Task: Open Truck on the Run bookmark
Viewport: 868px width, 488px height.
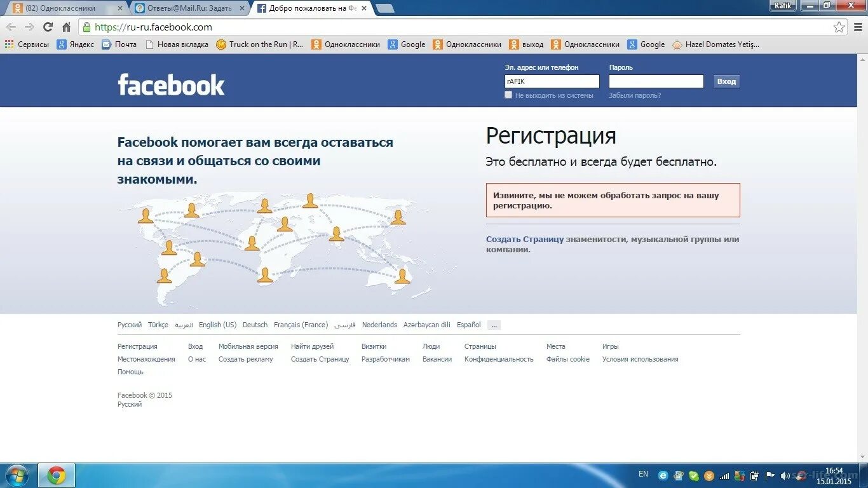Action: tap(260, 44)
